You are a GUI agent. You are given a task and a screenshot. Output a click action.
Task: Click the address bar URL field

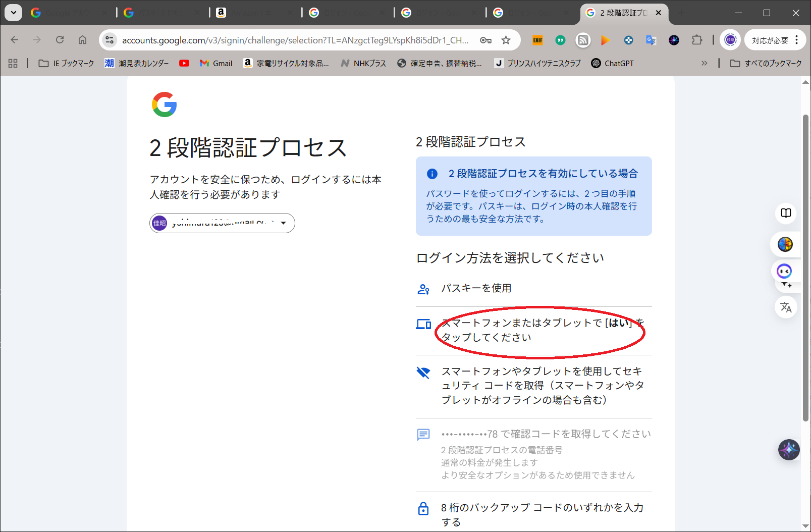point(295,40)
